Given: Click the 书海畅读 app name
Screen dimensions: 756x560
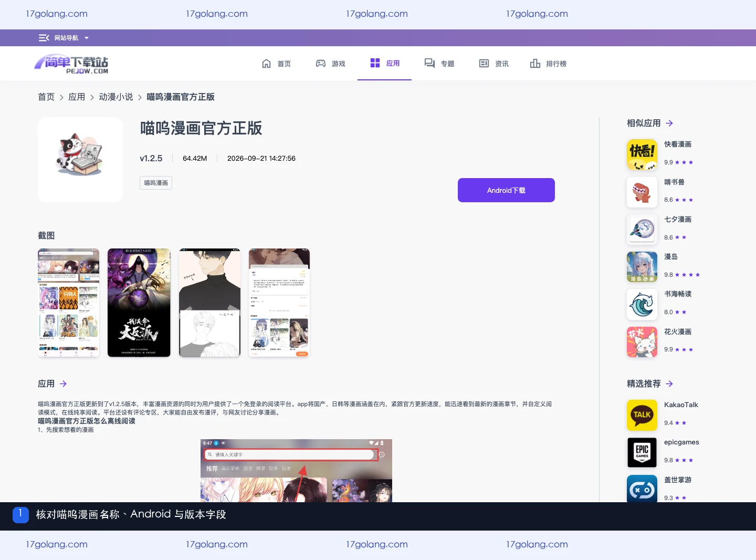Looking at the screenshot, I should click(678, 294).
